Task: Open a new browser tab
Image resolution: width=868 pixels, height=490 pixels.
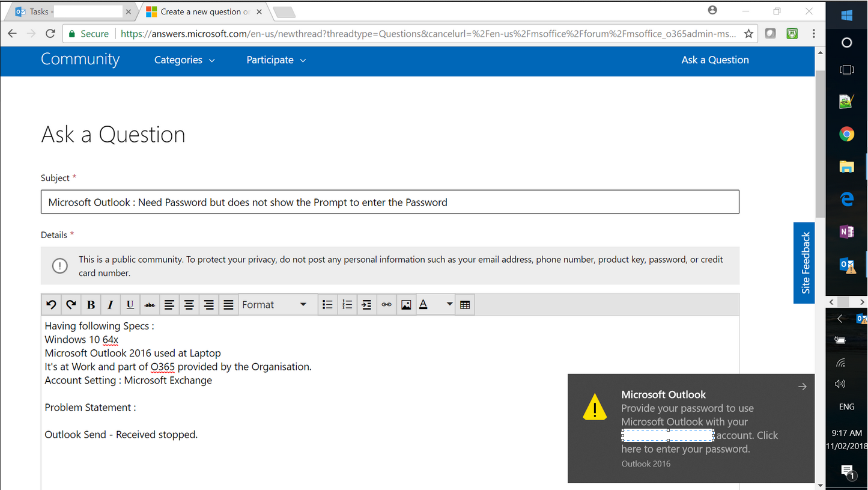Action: pos(284,12)
